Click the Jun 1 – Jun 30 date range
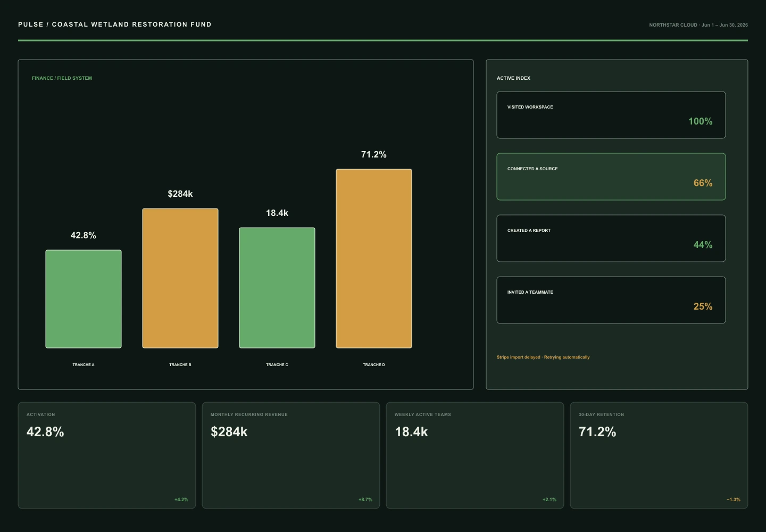766x532 pixels. click(x=725, y=25)
